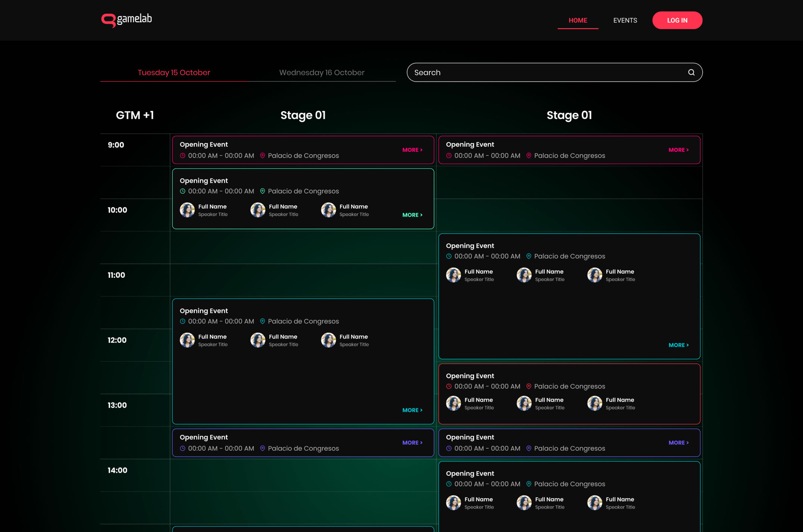Click first speaker avatar in green 10:00 event
The image size is (803, 532).
(x=187, y=210)
